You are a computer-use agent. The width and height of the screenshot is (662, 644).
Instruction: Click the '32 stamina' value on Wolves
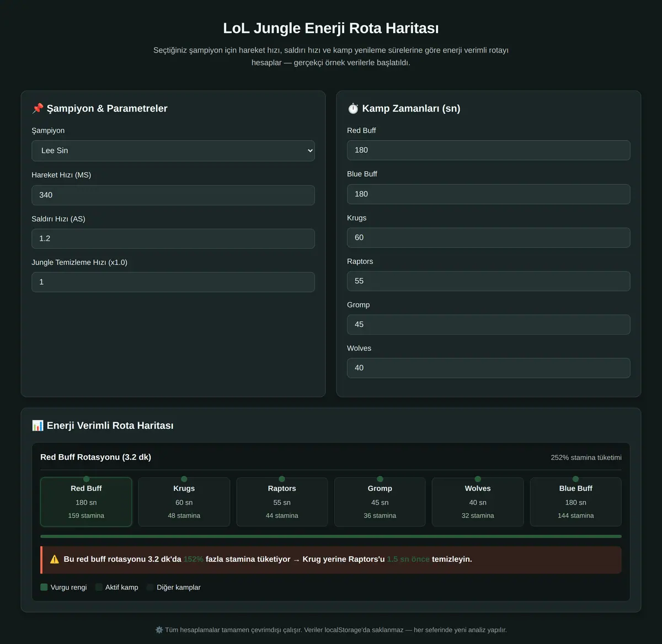(478, 515)
